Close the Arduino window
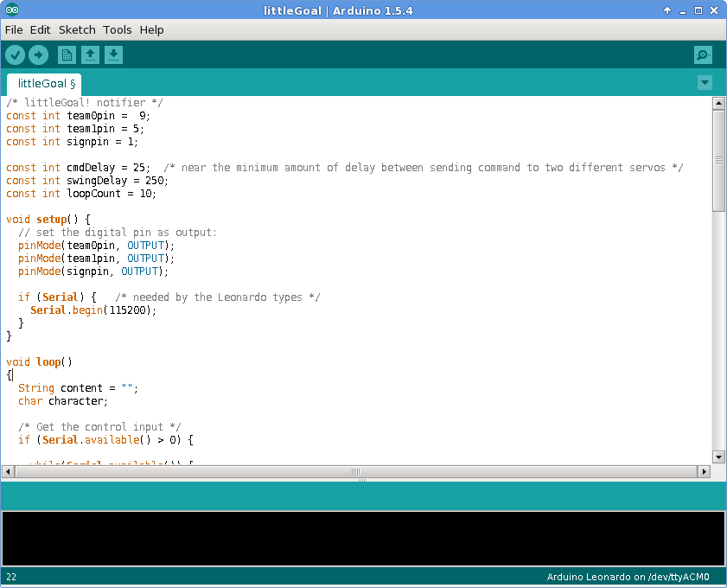Screen dimensions: 727x588 (x=714, y=10)
